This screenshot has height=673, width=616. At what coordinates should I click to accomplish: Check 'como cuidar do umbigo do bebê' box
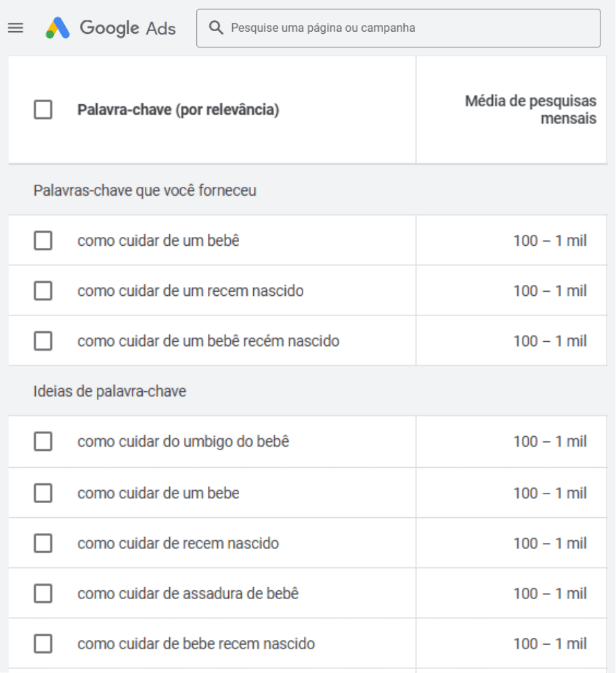(x=43, y=441)
